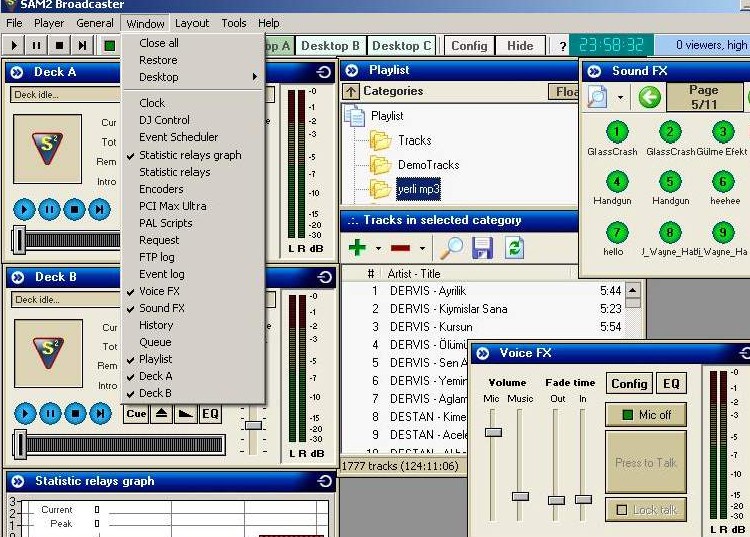Screen dimensions: 750x537
Task: Open the Voice FX EQ button
Action: click(x=671, y=384)
